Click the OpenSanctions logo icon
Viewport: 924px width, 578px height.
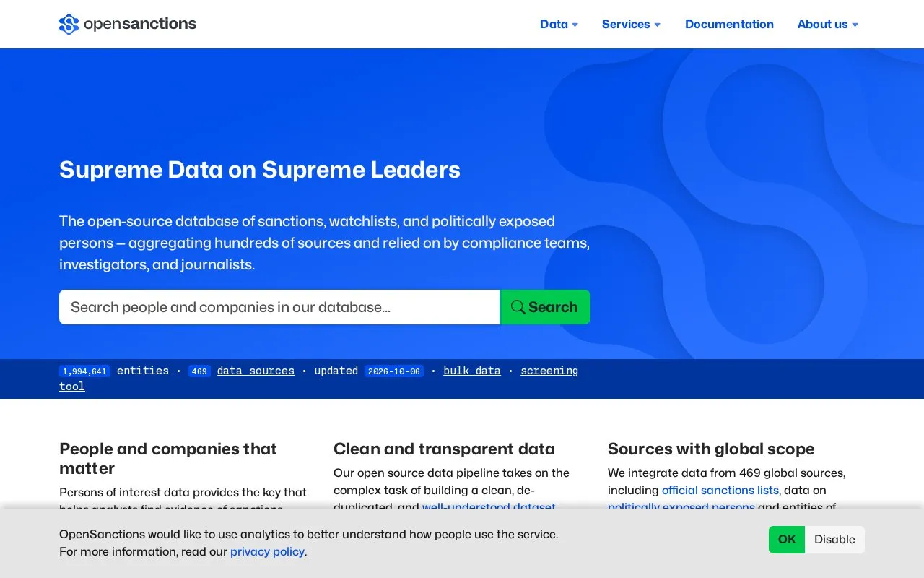[69, 25]
